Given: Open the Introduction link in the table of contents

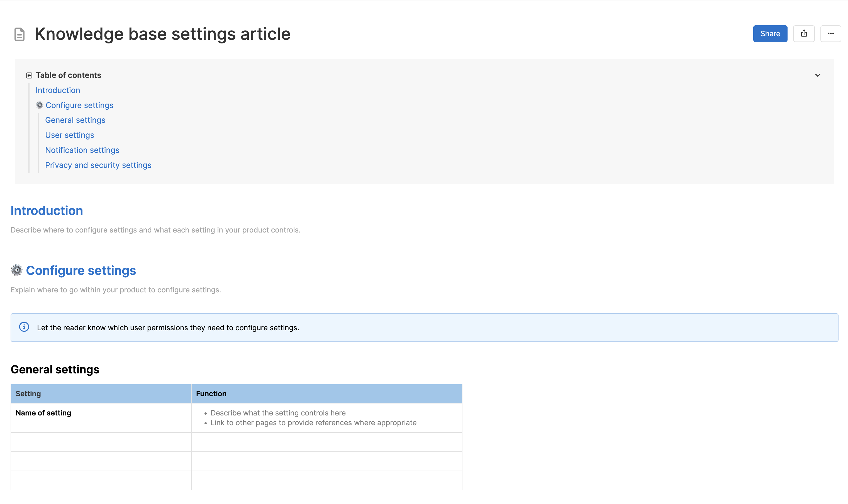Looking at the screenshot, I should pyautogui.click(x=58, y=90).
